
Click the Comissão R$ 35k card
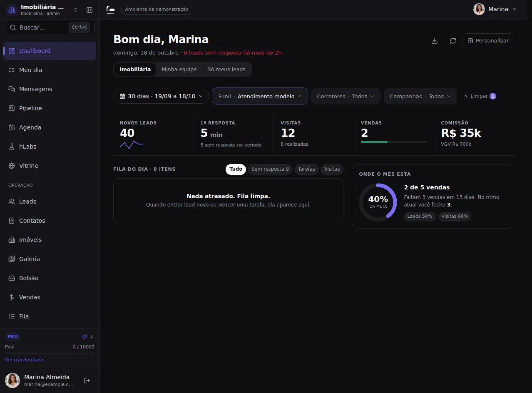474,135
